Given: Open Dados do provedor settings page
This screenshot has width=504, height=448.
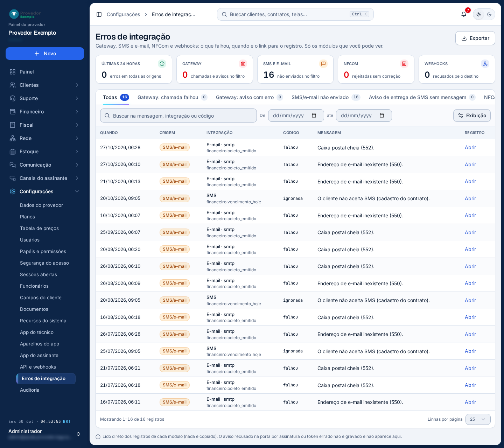Looking at the screenshot, I should tap(41, 205).
